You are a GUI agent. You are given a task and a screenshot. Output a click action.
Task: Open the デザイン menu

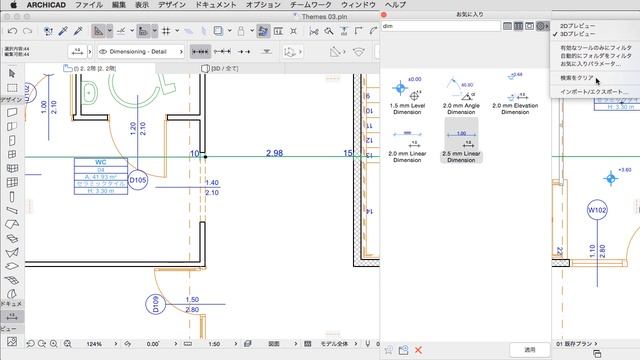[171, 5]
